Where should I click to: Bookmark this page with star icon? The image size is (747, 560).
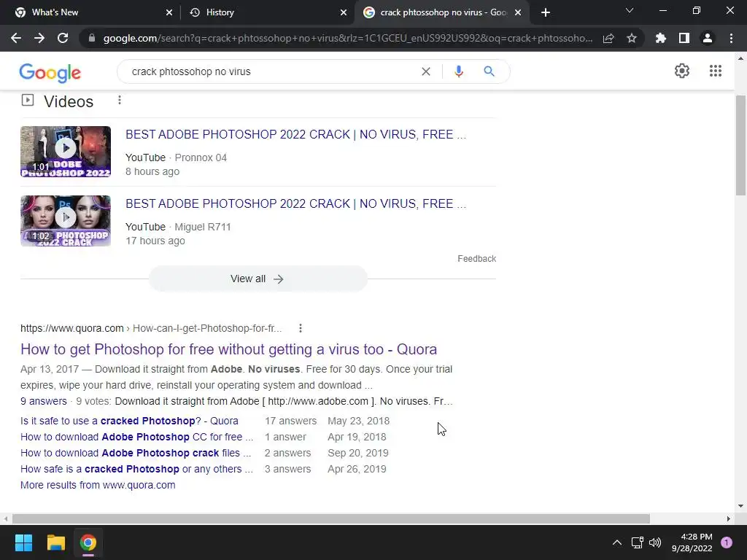coord(632,38)
